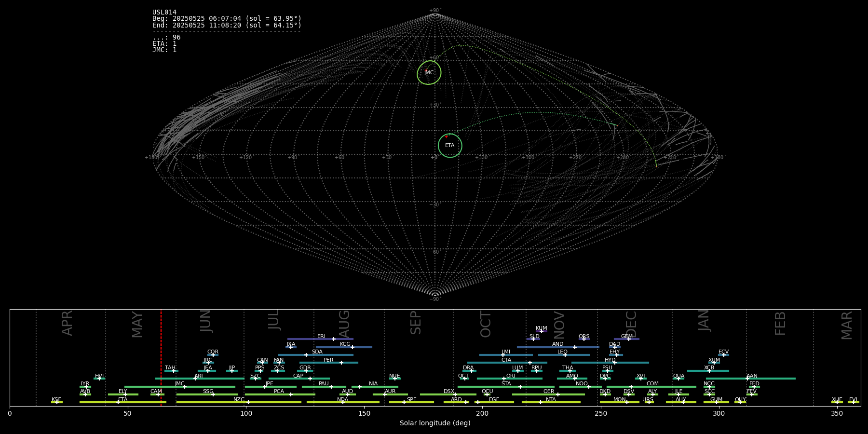Screen dimensions: 868x434
Task: Click the EVI shower label in timeline
Action: tap(853, 400)
